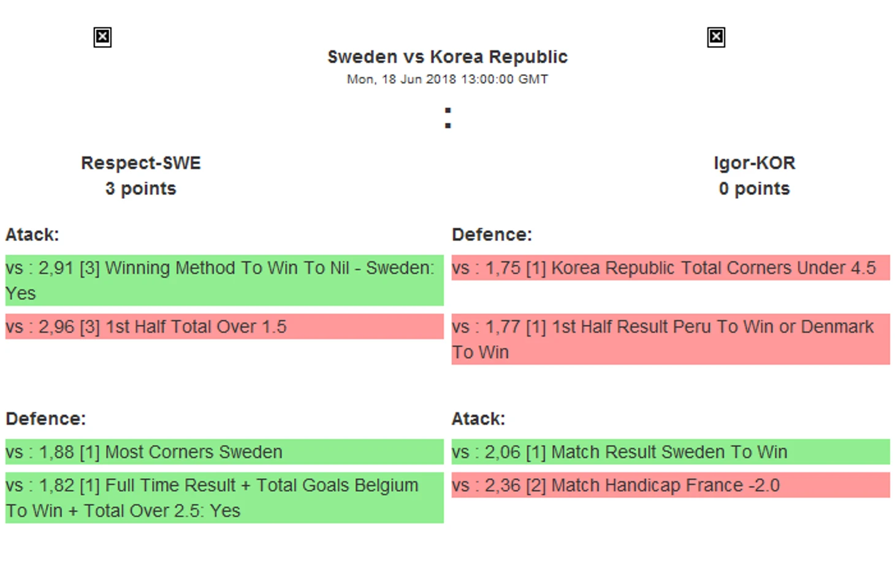Viewport: 895px width, 588px height.
Task: Click the Atack heading above Winning Method bet
Action: tap(32, 235)
